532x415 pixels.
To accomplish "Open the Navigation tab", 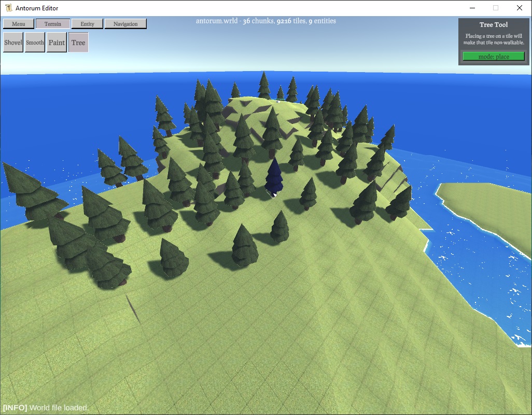I will coord(125,24).
